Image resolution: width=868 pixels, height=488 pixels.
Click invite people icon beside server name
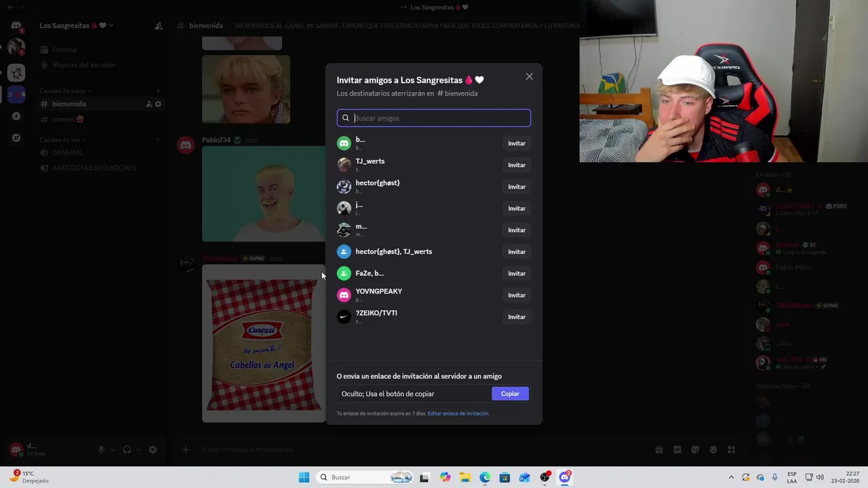click(159, 26)
